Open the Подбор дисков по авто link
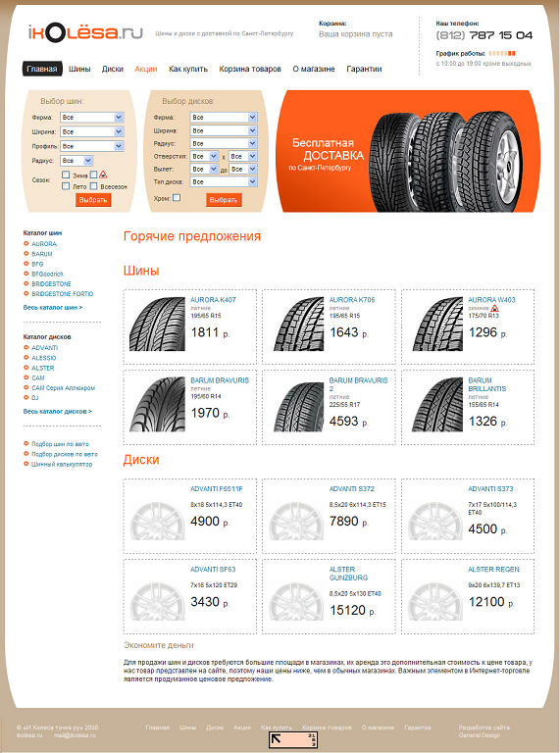 [65, 454]
